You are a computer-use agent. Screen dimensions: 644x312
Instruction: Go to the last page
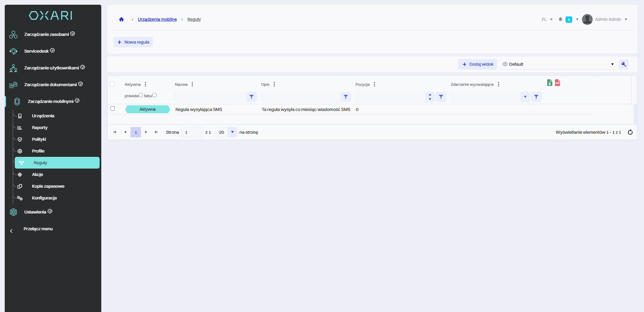pos(156,132)
